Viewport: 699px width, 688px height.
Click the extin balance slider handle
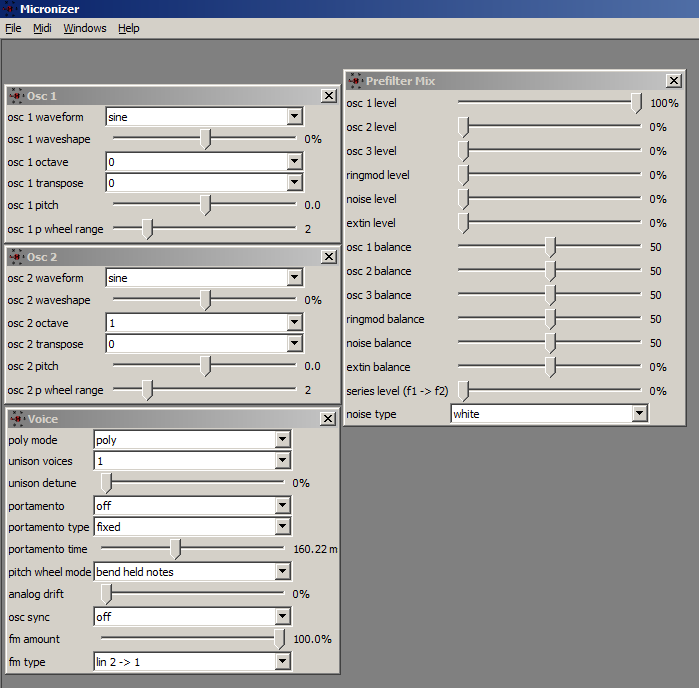tap(551, 367)
